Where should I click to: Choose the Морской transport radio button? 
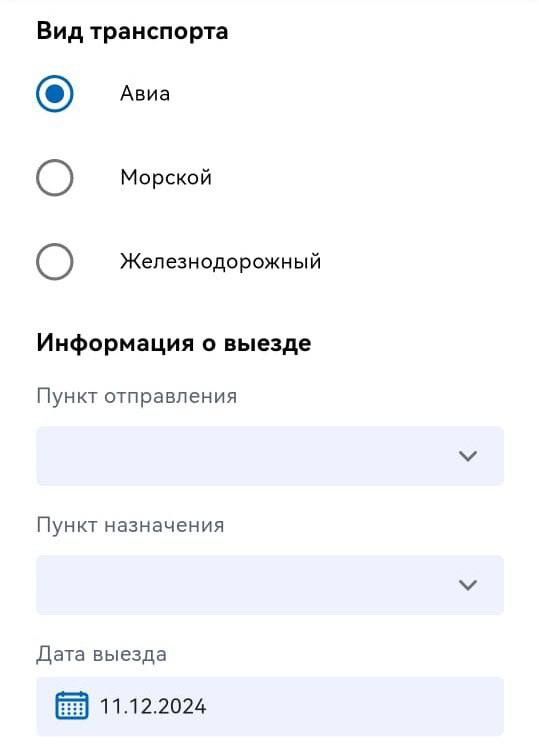point(54,178)
